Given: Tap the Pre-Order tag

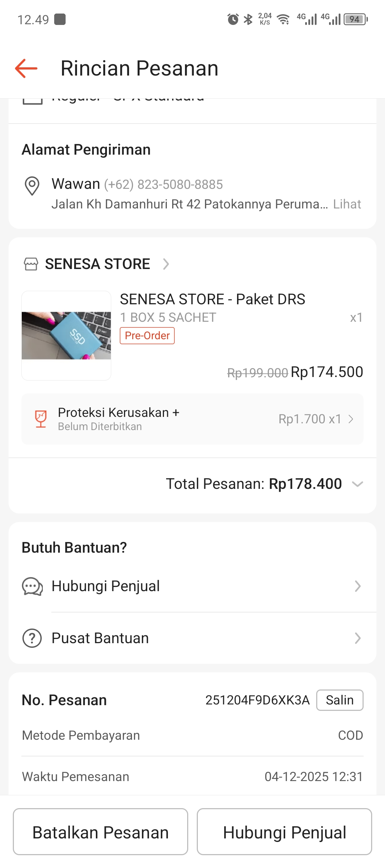Looking at the screenshot, I should (x=147, y=336).
